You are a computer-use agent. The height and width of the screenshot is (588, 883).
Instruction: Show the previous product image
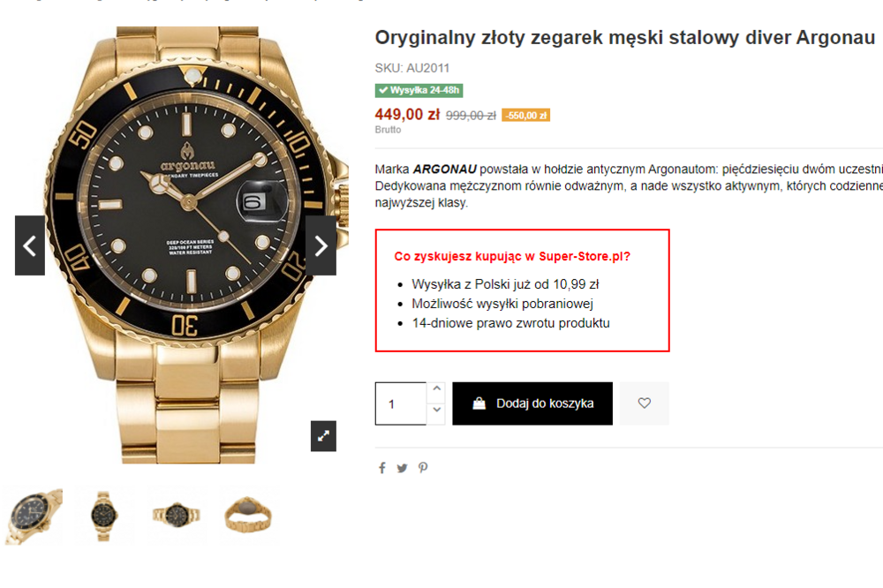tap(30, 245)
